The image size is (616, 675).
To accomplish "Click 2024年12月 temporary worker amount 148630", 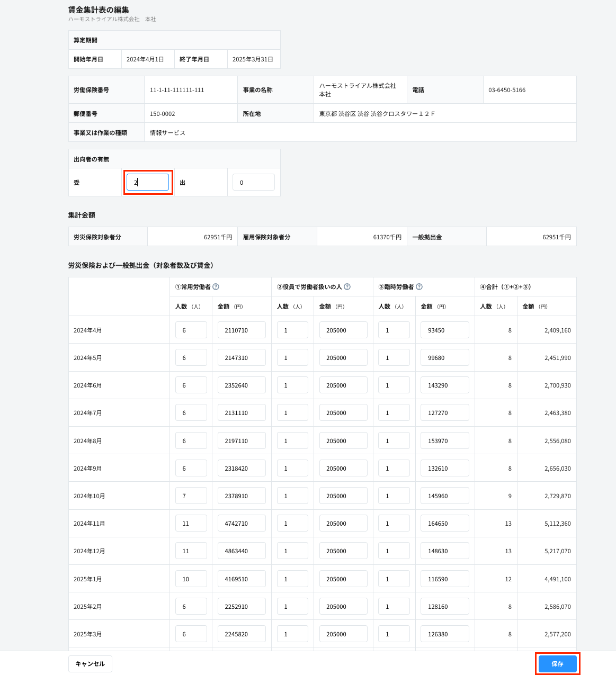I will click(444, 551).
